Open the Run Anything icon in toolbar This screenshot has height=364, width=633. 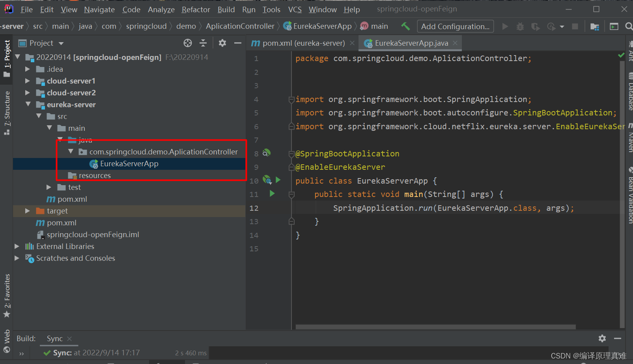coord(614,26)
